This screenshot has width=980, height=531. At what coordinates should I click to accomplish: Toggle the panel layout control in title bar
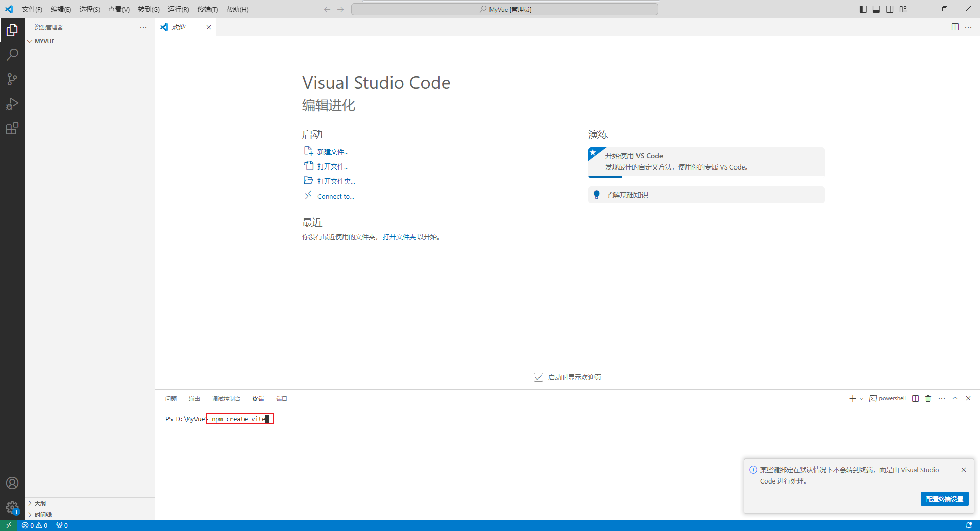(x=876, y=9)
